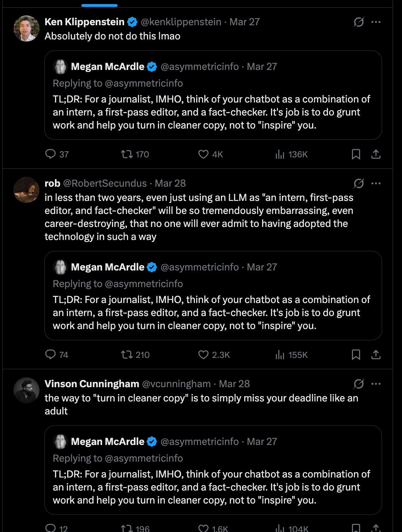
Task: Open view analytics on Vinson Cunningham's tweet
Action: coord(281,527)
